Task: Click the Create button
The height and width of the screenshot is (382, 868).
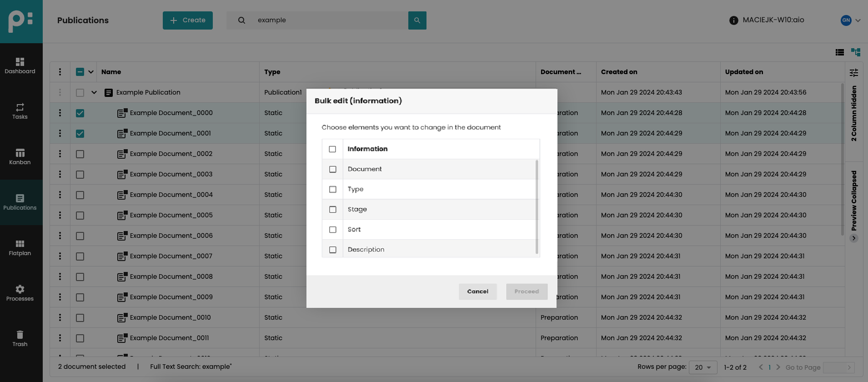Action: (188, 20)
